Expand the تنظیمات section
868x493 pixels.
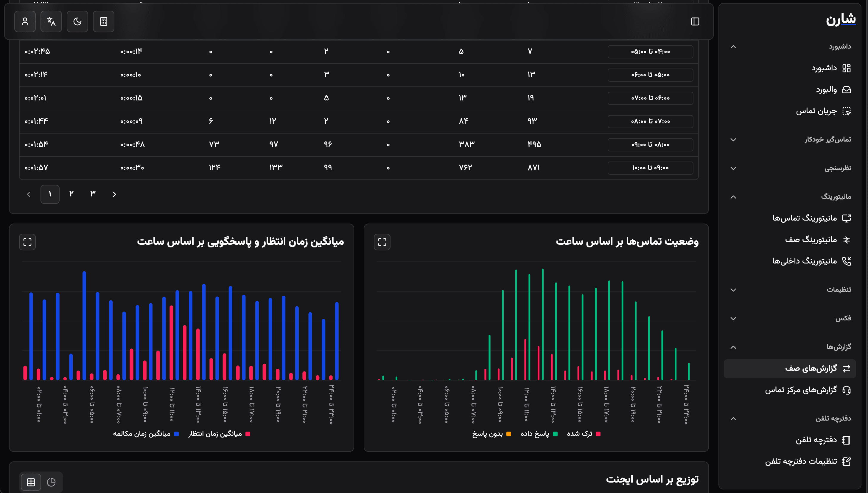pos(790,290)
